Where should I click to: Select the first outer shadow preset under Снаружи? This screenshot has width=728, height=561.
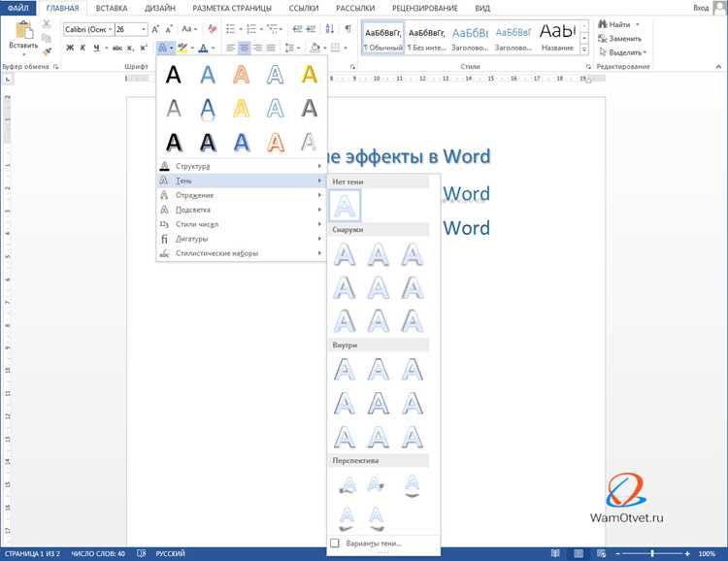(x=345, y=254)
